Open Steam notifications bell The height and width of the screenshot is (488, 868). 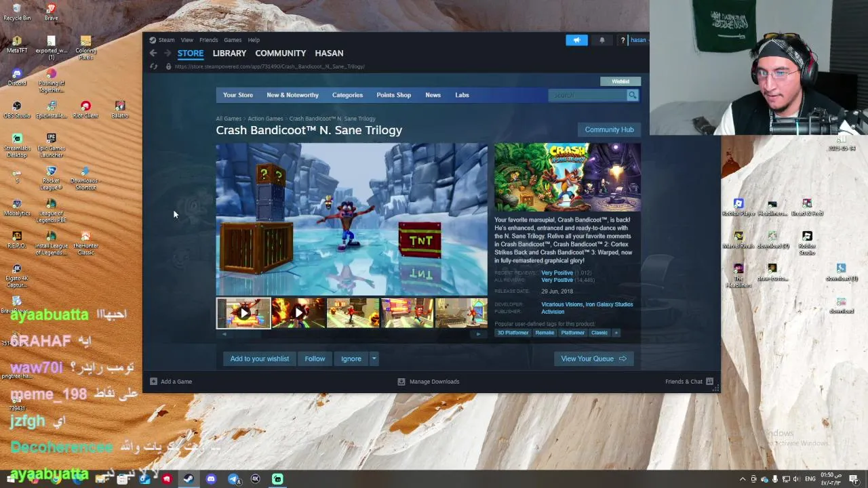[601, 40]
